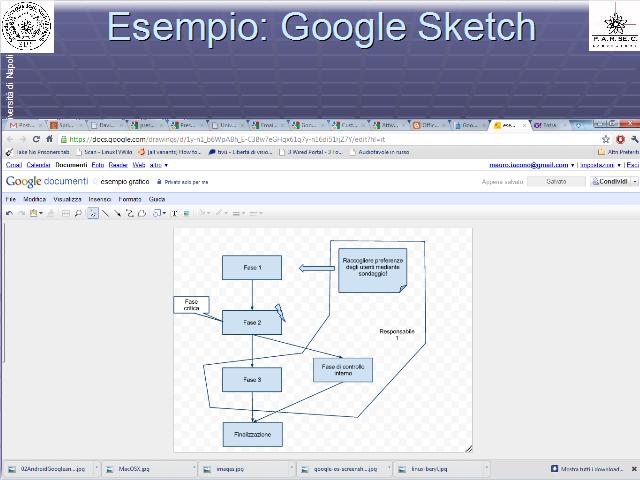This screenshot has width=640, height=480.
Task: Select the Shape tool icon
Action: [157, 213]
